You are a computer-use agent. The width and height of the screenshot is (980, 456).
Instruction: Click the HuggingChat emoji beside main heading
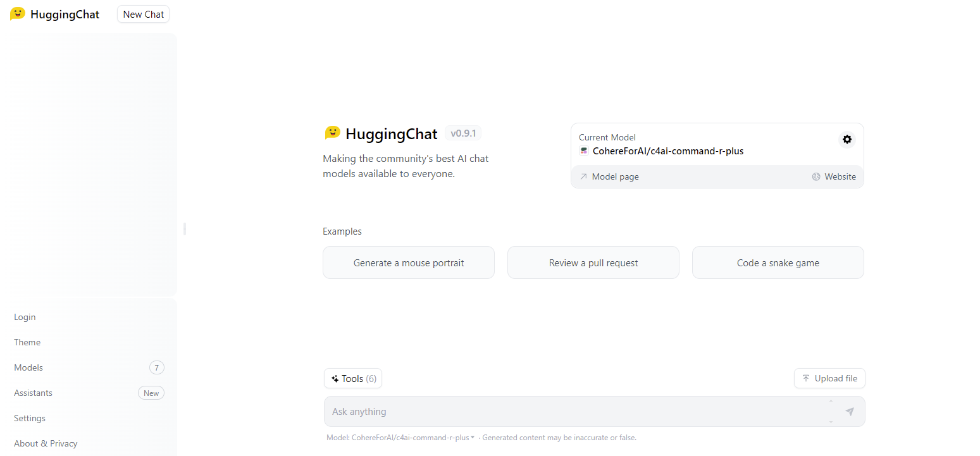(x=332, y=133)
